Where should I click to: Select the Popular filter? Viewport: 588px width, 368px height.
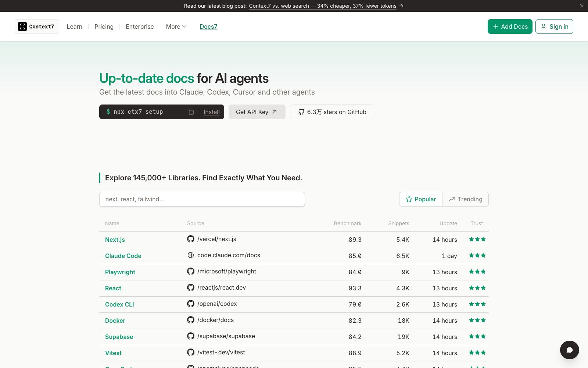coord(421,199)
